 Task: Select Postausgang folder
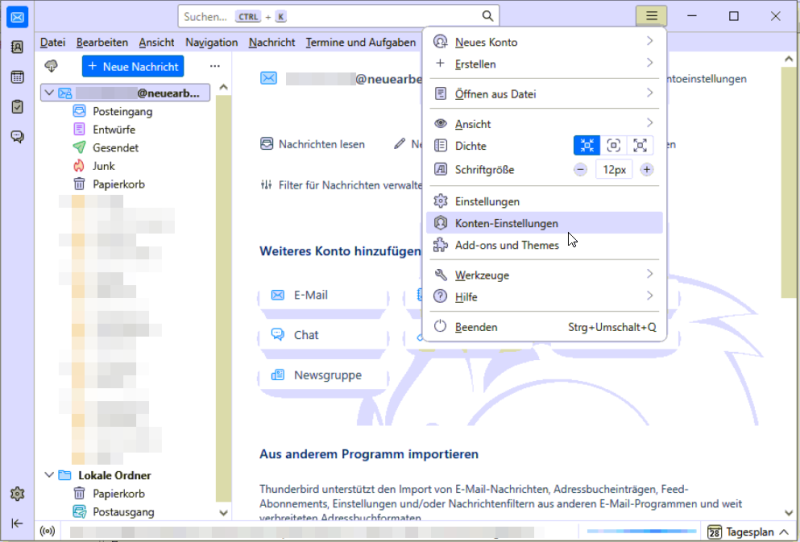click(x=123, y=512)
